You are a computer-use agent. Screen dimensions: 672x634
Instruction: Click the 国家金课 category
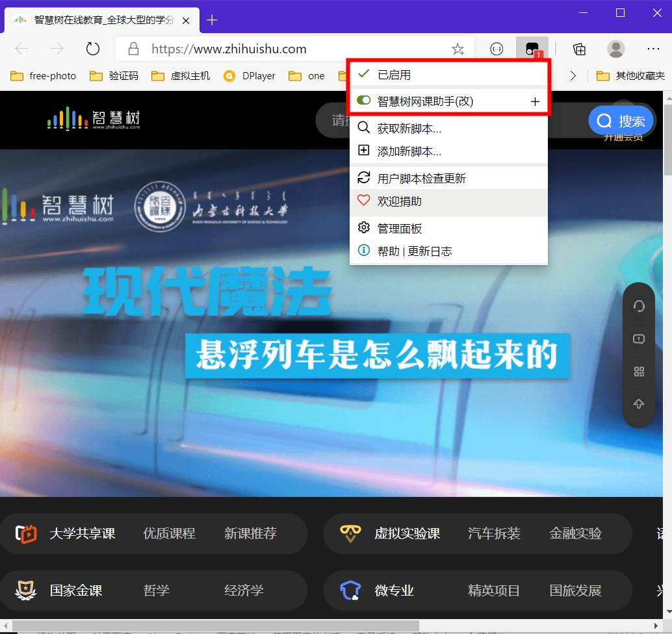point(76,590)
